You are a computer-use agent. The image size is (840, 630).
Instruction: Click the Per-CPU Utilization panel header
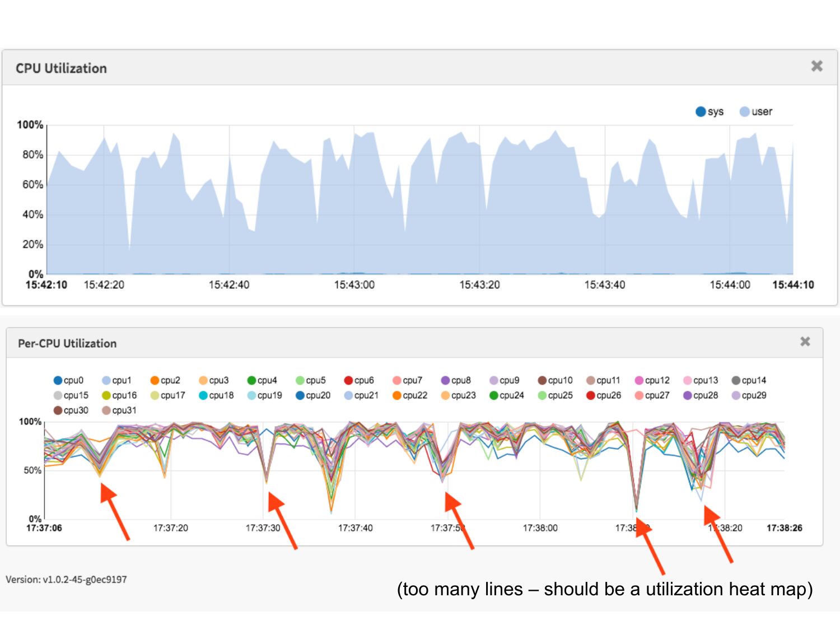67,343
